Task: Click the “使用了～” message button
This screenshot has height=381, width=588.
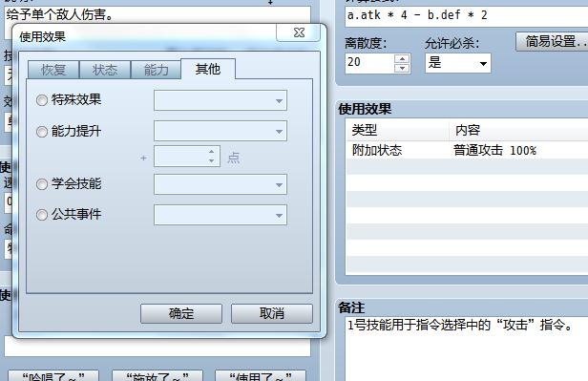Action: [261, 376]
